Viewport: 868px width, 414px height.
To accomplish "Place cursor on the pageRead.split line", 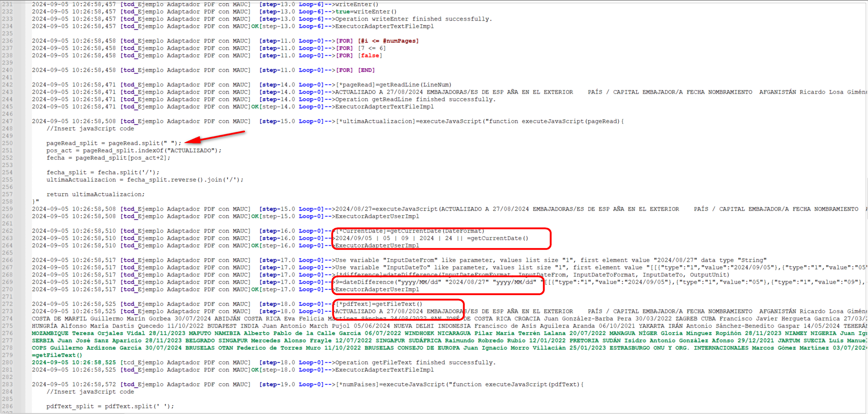I will (113, 143).
